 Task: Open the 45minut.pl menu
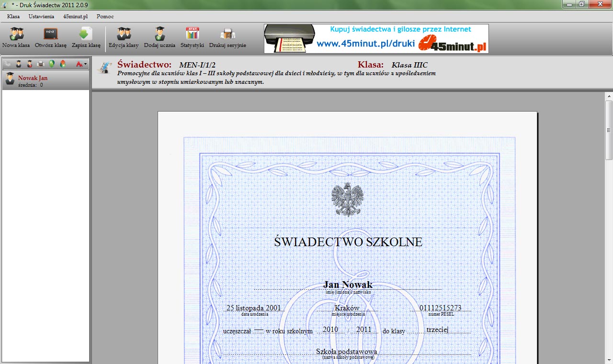(75, 16)
